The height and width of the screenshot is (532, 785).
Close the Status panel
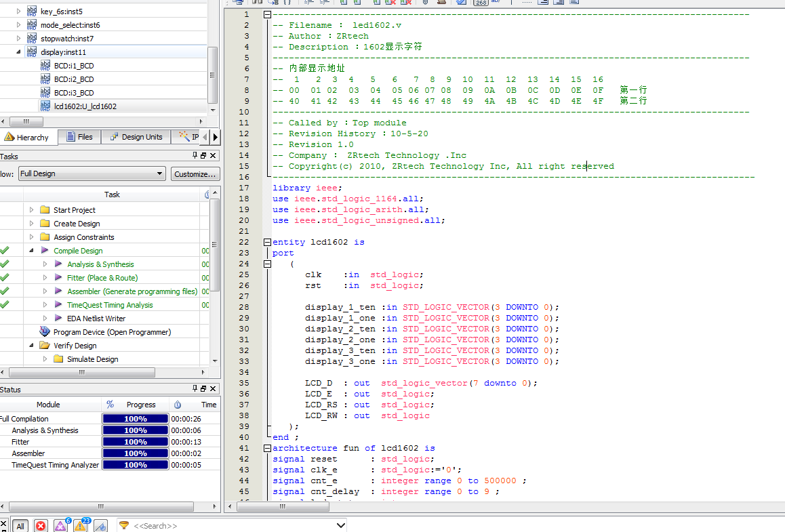click(213, 388)
